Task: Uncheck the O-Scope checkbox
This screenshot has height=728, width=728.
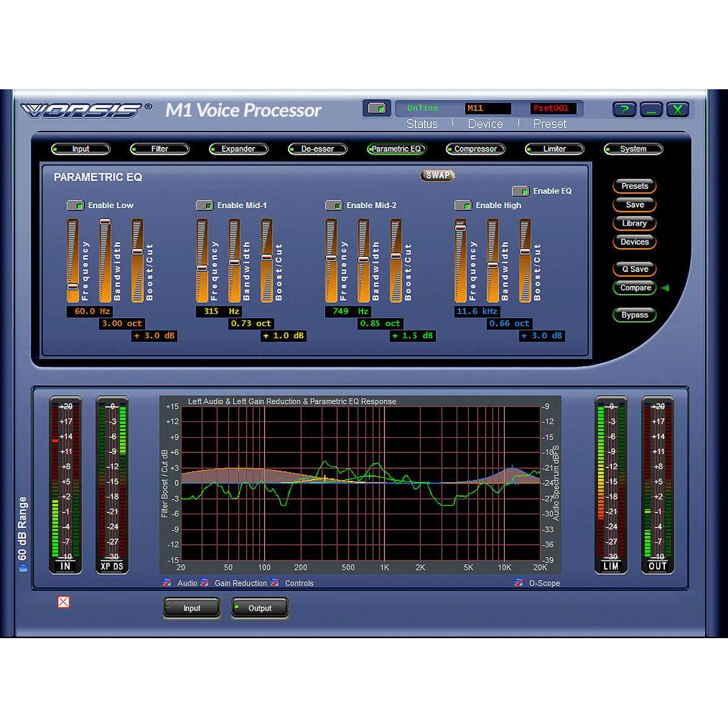Action: point(519,582)
